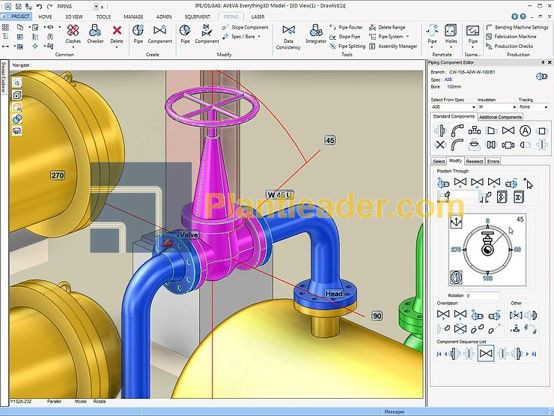The width and height of the screenshot is (554, 416).
Task: Open Bending Machine Settings
Action: point(517,27)
